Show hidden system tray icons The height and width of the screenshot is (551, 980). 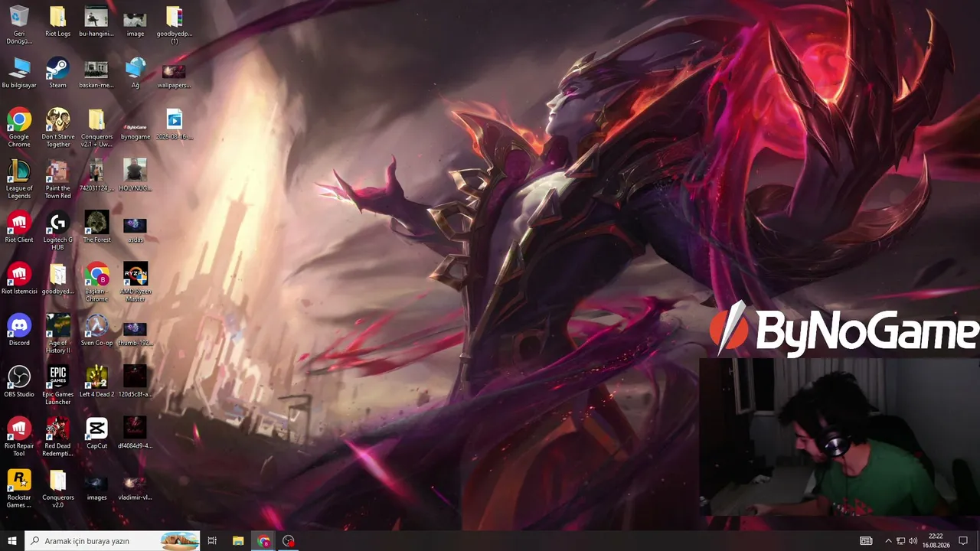click(x=888, y=541)
